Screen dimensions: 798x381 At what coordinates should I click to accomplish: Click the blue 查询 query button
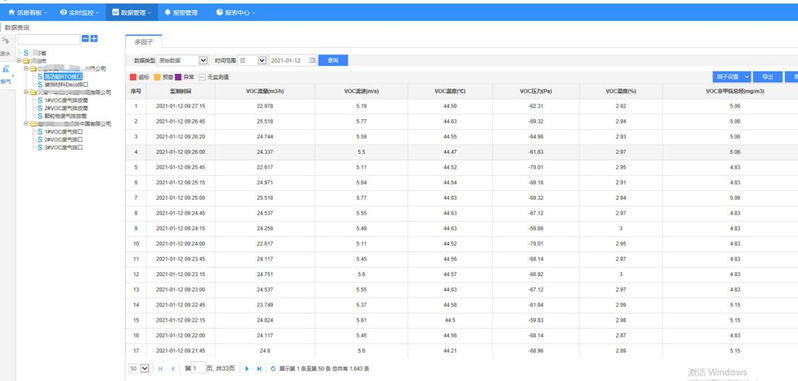pyautogui.click(x=333, y=60)
